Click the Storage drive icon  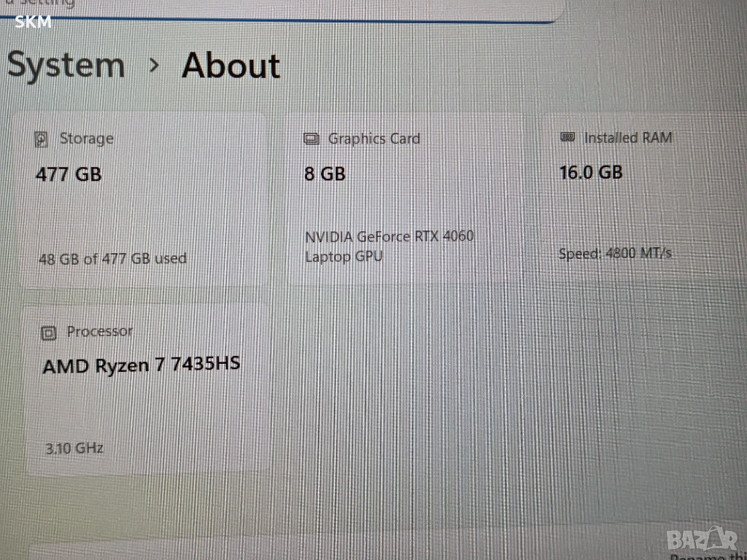tap(42, 139)
